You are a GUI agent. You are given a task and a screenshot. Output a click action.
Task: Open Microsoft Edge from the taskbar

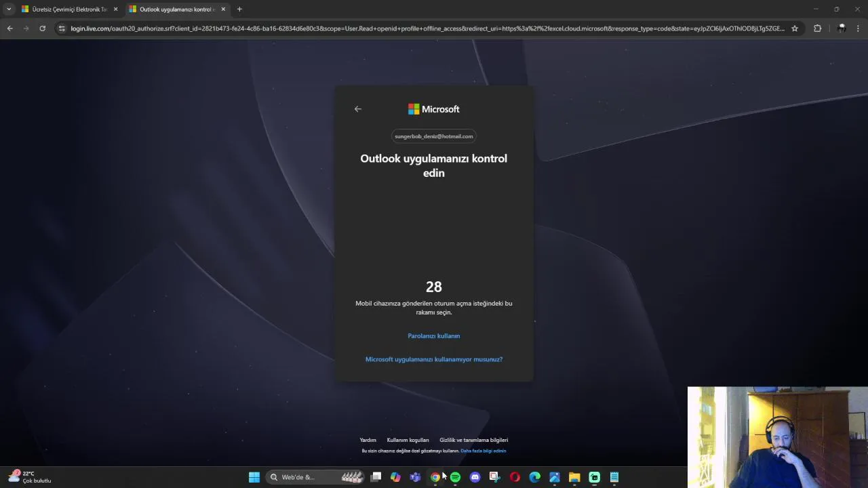534,477
